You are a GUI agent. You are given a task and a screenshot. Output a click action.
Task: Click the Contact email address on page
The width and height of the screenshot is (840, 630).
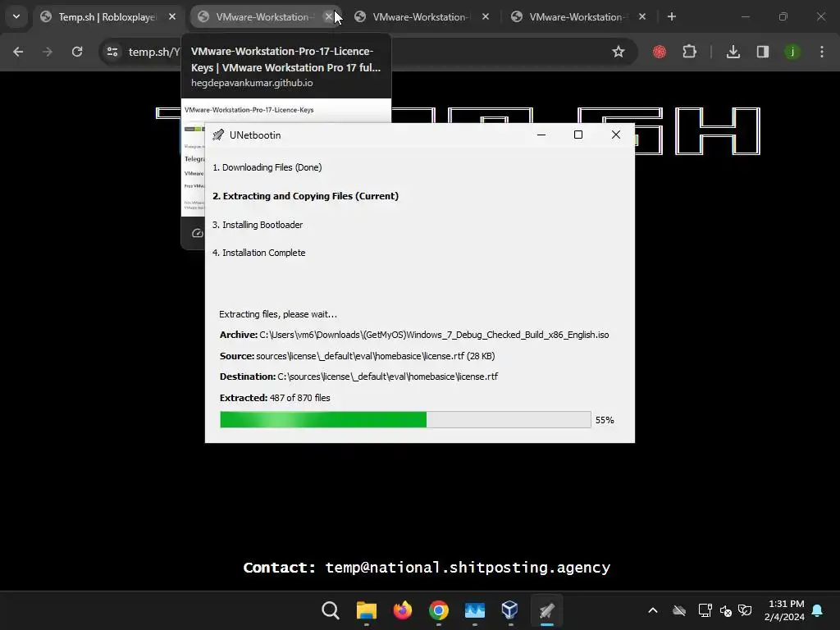click(x=468, y=568)
